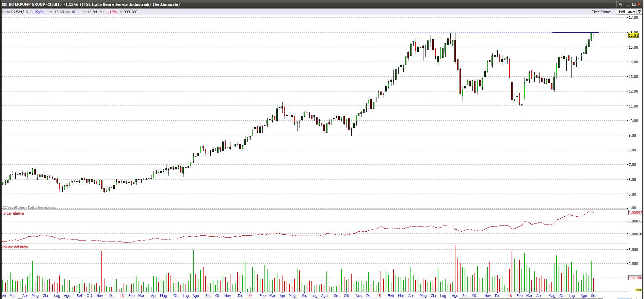Maximize the INTERPUMP GROUP chart window

pos(634,4)
